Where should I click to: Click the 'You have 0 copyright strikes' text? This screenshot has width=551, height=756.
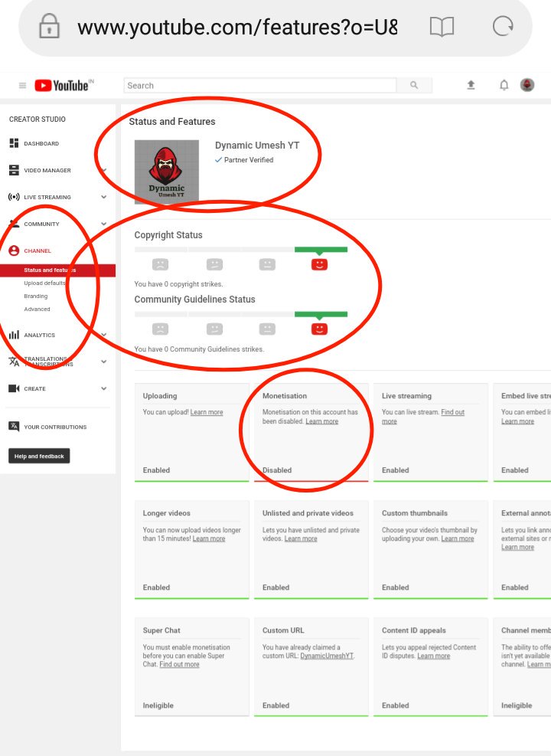click(x=178, y=284)
